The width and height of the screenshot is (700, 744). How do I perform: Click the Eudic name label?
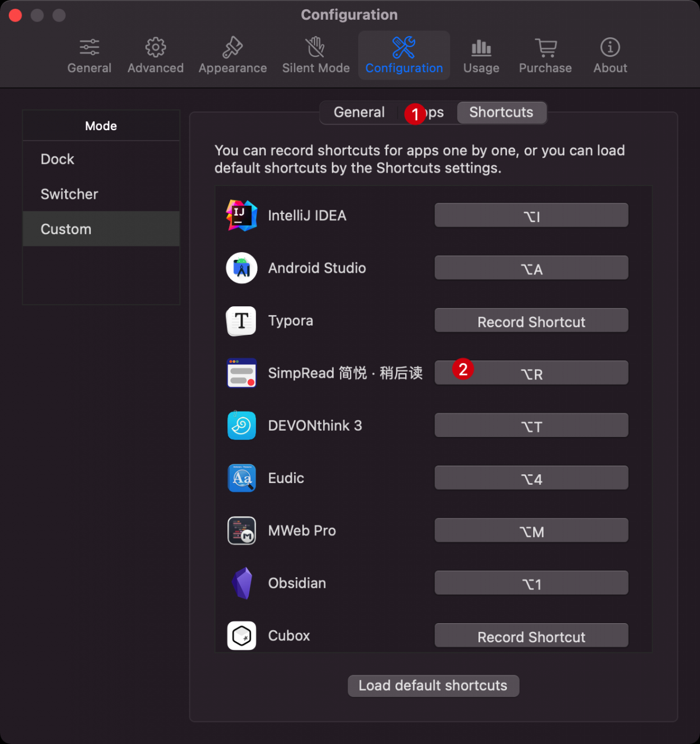(x=286, y=478)
